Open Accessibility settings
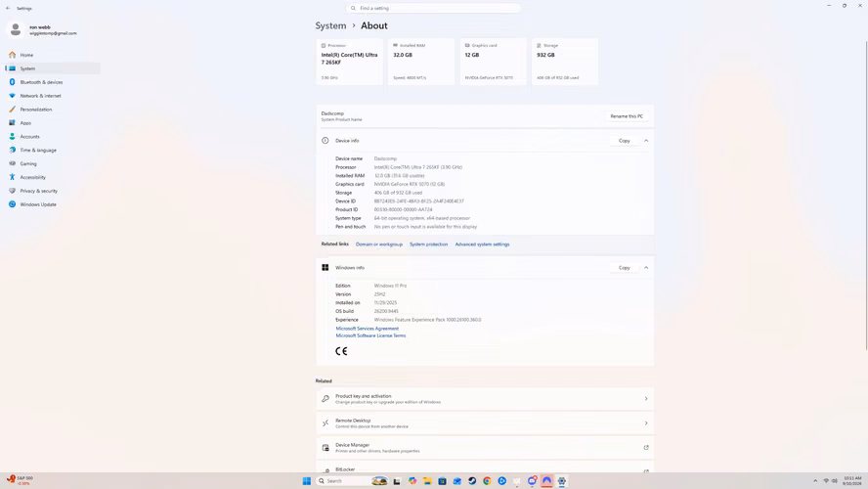 [53, 177]
